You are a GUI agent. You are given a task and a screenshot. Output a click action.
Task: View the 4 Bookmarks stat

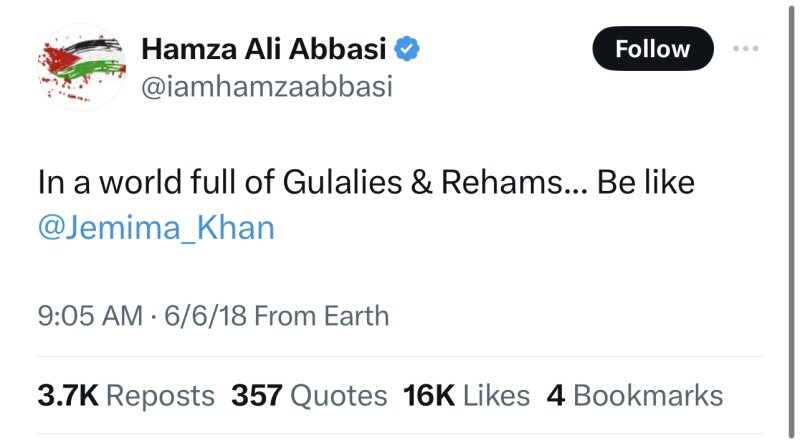pyautogui.click(x=634, y=395)
